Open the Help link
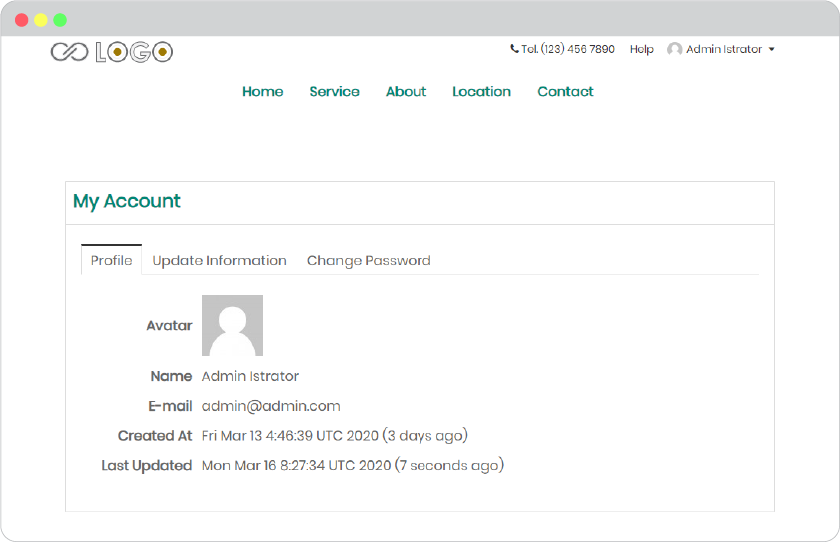Screen dimensions: 840x542 (x=641, y=49)
